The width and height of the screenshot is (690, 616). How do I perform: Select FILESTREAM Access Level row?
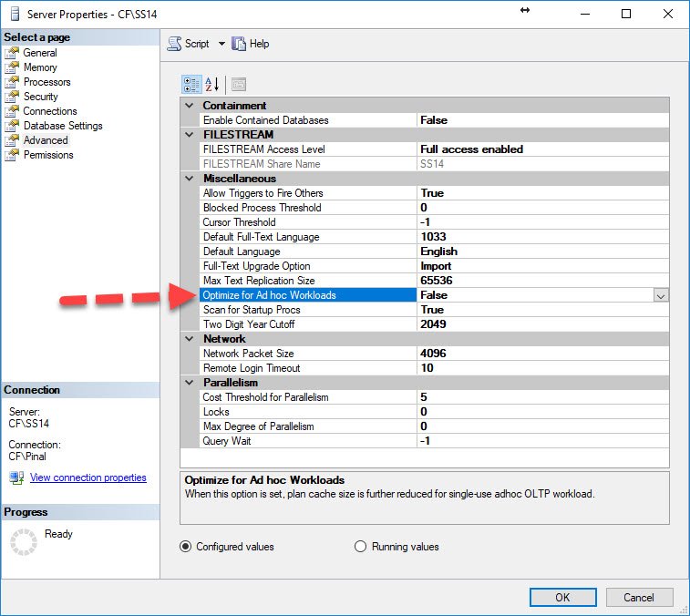pyautogui.click(x=435, y=149)
